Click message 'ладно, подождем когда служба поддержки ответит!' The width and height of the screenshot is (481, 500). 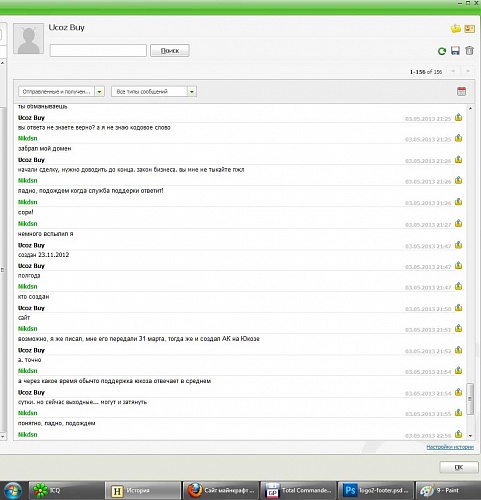tap(90, 191)
